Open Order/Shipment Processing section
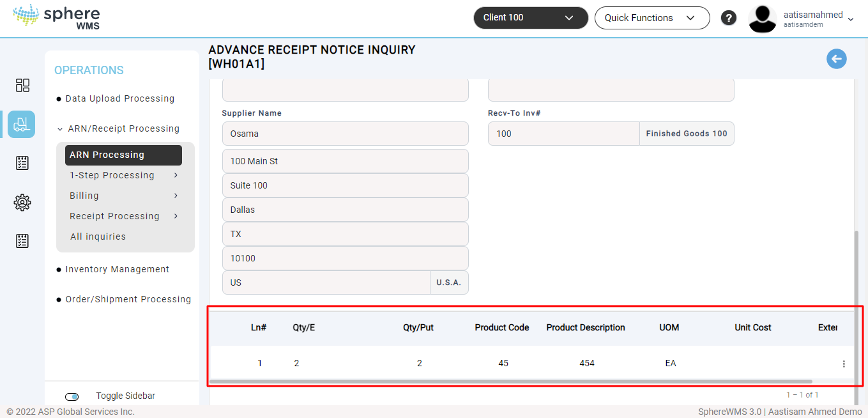The height and width of the screenshot is (418, 868). pyautogui.click(x=128, y=299)
